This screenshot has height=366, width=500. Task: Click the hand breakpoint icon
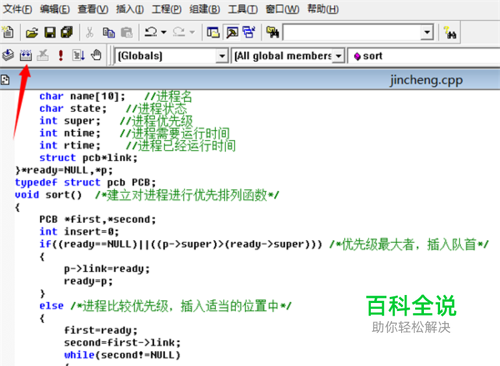coord(96,55)
